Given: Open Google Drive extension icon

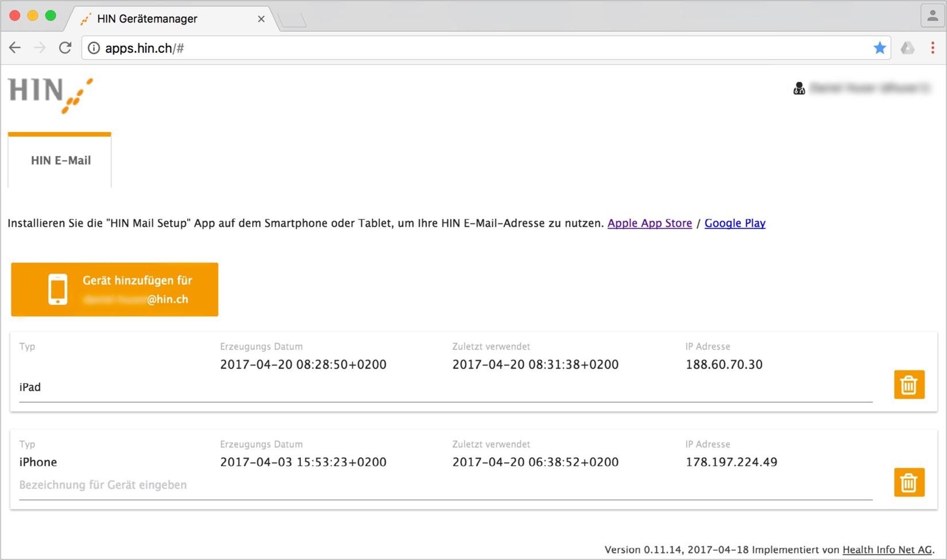Looking at the screenshot, I should 907,48.
